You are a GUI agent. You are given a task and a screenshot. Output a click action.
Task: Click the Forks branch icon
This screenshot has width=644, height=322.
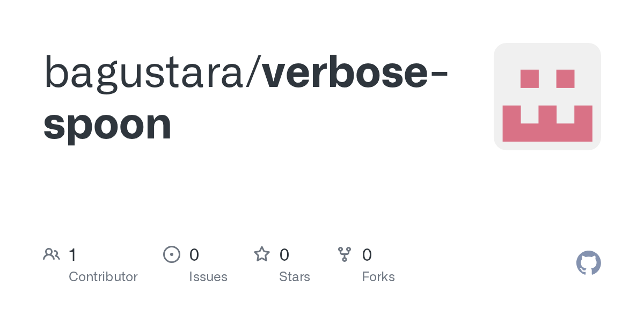pyautogui.click(x=344, y=254)
